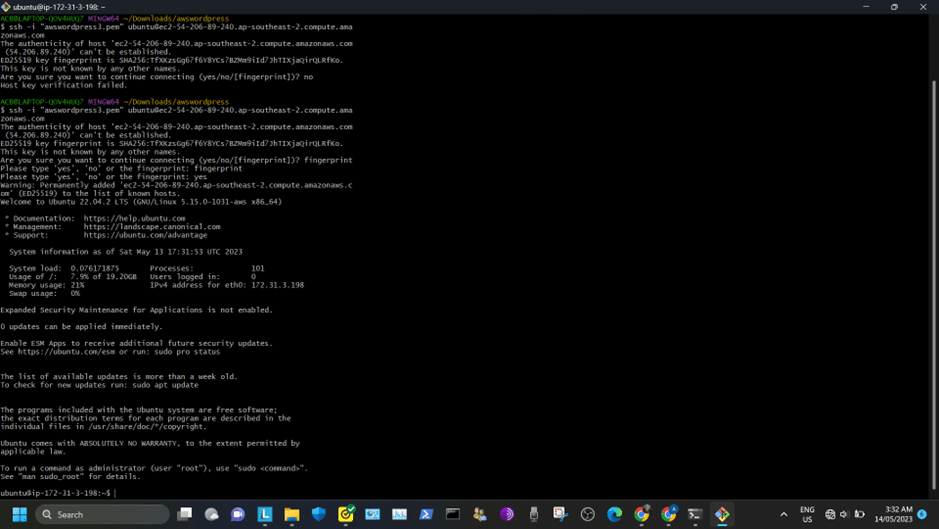Image resolution: width=939 pixels, height=529 pixels.
Task: Click IPv4 address 172.31.3.198 text
Action: [x=277, y=285]
